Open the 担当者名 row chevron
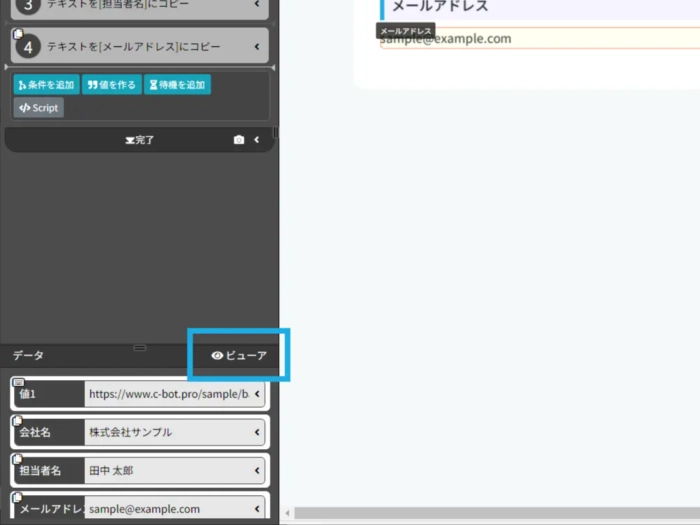Screen dimensions: 700x525 click(x=257, y=470)
